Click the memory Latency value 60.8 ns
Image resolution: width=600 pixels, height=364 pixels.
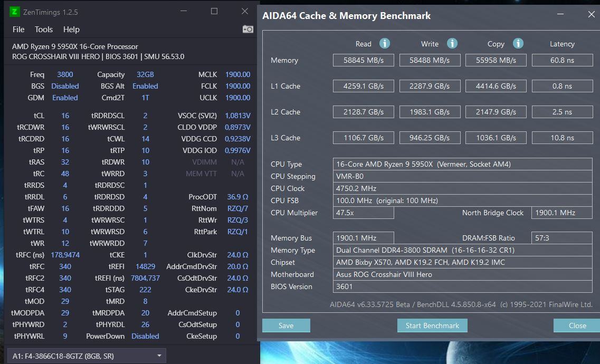tap(562, 60)
